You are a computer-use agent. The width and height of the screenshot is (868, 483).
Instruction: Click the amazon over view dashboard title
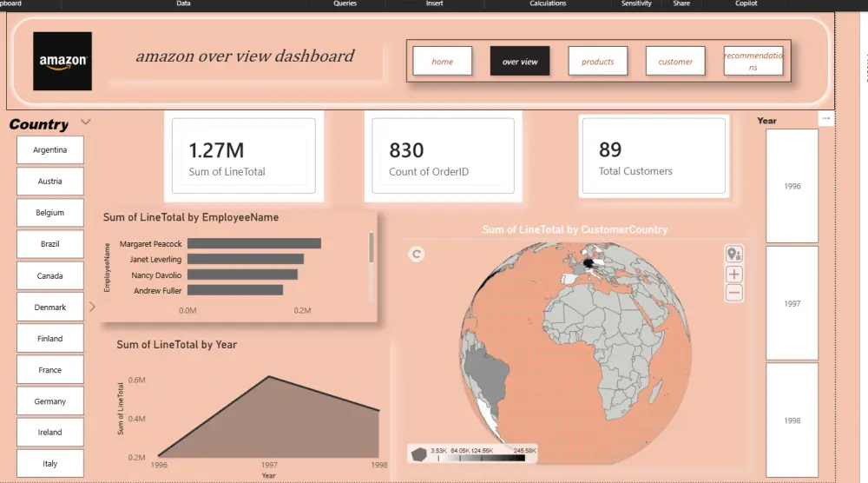coord(246,56)
